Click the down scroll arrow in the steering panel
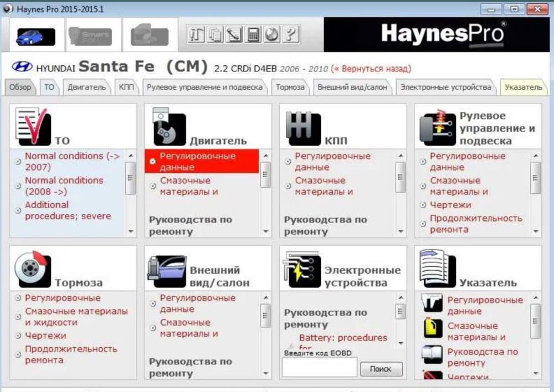The image size is (554, 392). point(536,231)
